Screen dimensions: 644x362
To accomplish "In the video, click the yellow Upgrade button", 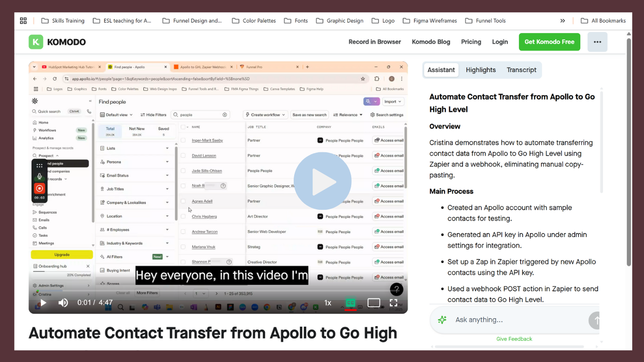I will (x=62, y=255).
